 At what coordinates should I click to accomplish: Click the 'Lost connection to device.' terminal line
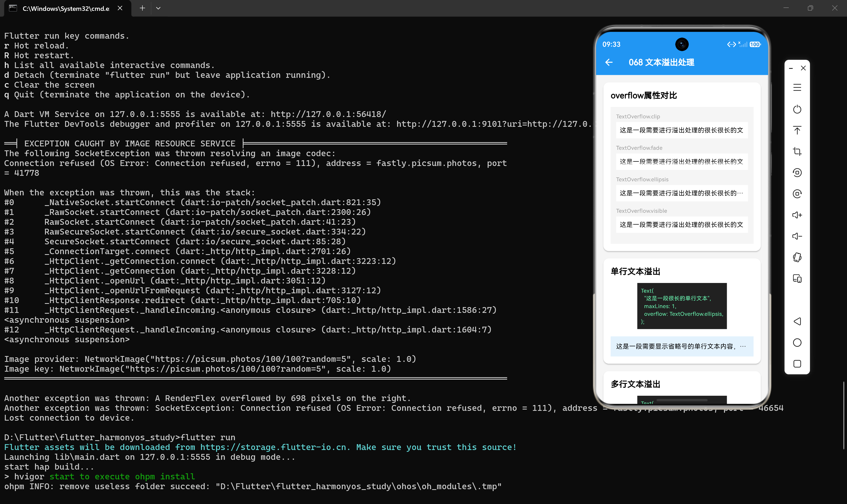coord(69,418)
